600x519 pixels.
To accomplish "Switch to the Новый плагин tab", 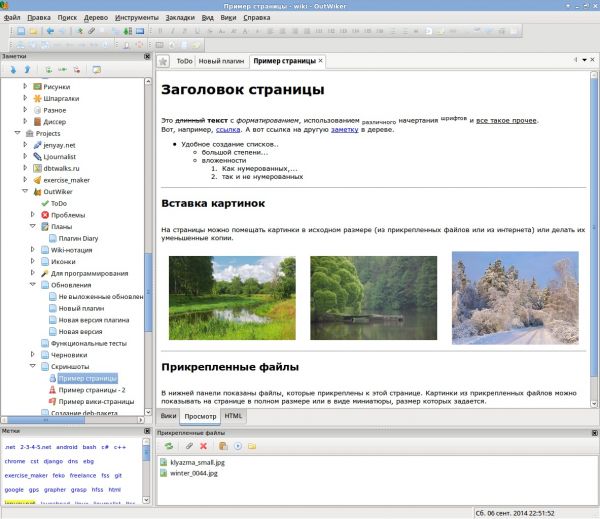I will point(222,62).
